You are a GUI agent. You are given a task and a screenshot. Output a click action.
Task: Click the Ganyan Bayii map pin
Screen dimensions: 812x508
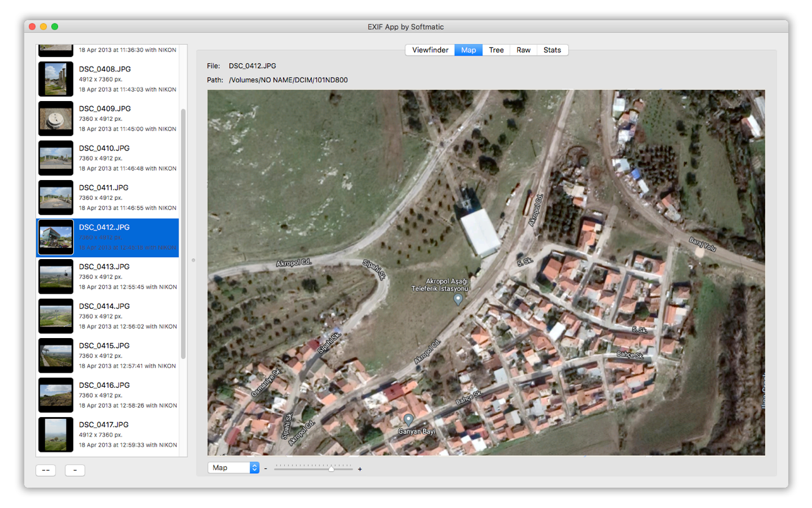point(409,419)
